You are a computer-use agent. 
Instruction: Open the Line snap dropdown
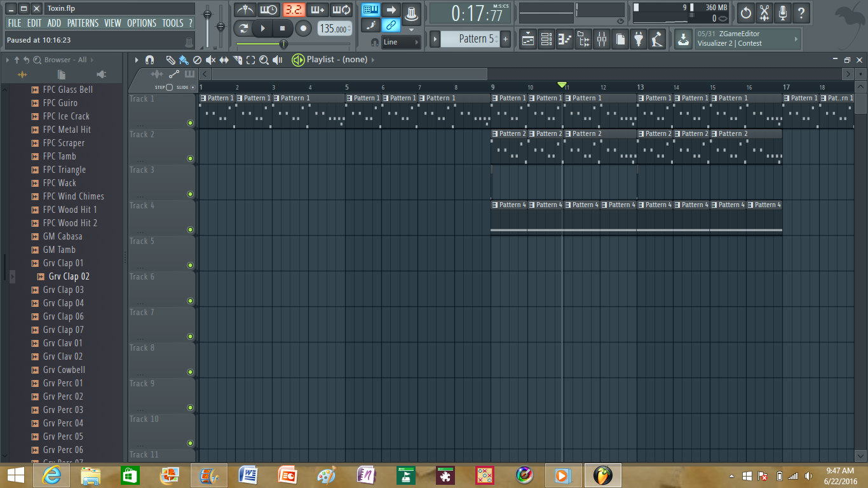(x=401, y=42)
